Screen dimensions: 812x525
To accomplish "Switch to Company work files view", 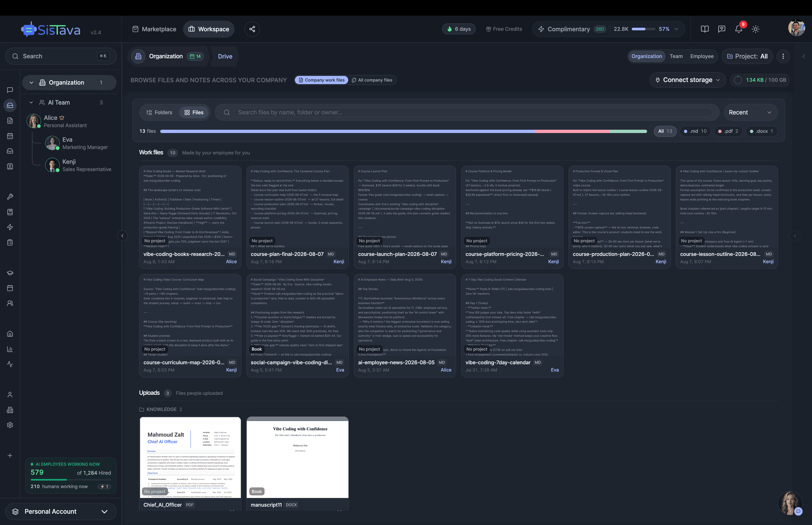I will [321, 80].
